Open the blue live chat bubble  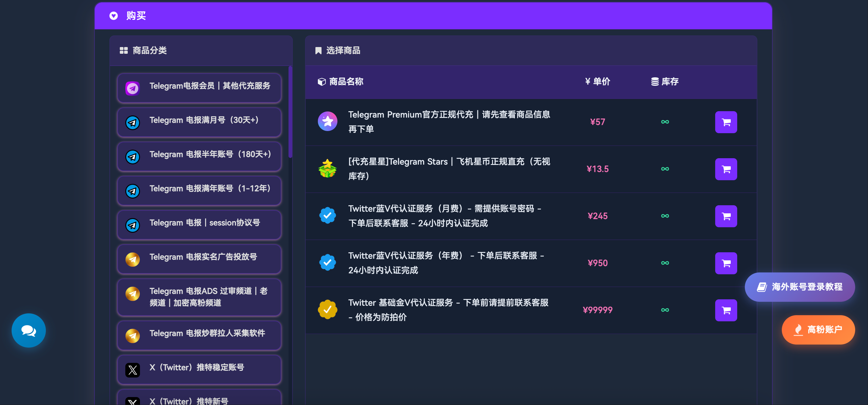pos(29,330)
